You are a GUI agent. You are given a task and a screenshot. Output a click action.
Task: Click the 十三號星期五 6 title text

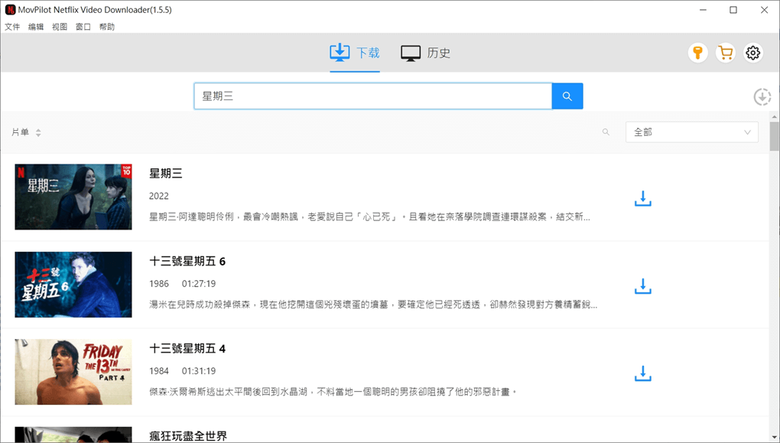pyautogui.click(x=188, y=261)
